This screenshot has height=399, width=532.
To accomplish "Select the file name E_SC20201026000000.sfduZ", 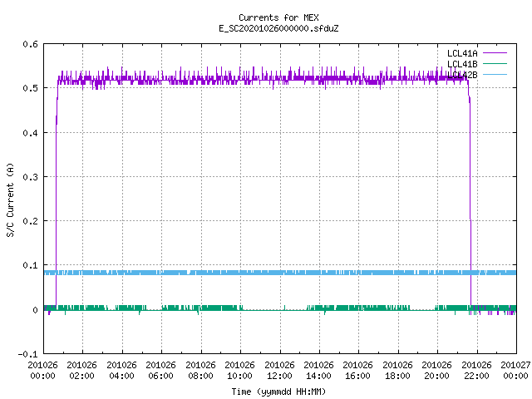I will [278, 28].
